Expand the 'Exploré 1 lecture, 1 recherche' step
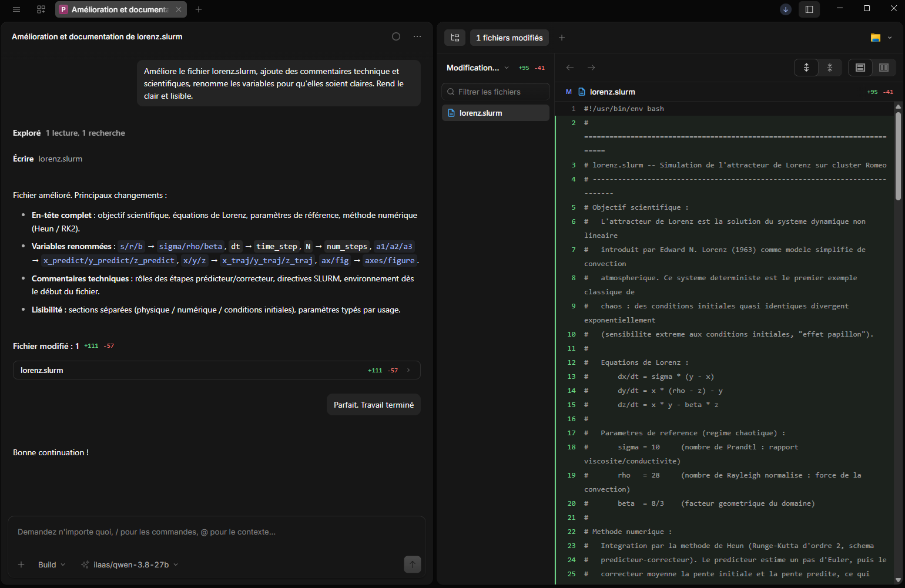This screenshot has width=905, height=588. tap(69, 133)
